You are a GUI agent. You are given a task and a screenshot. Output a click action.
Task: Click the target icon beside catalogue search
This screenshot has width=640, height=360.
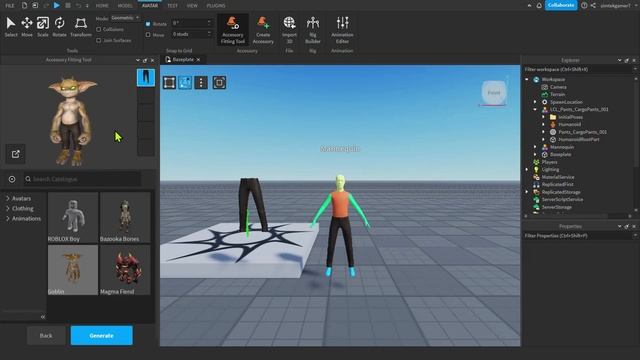point(12,179)
